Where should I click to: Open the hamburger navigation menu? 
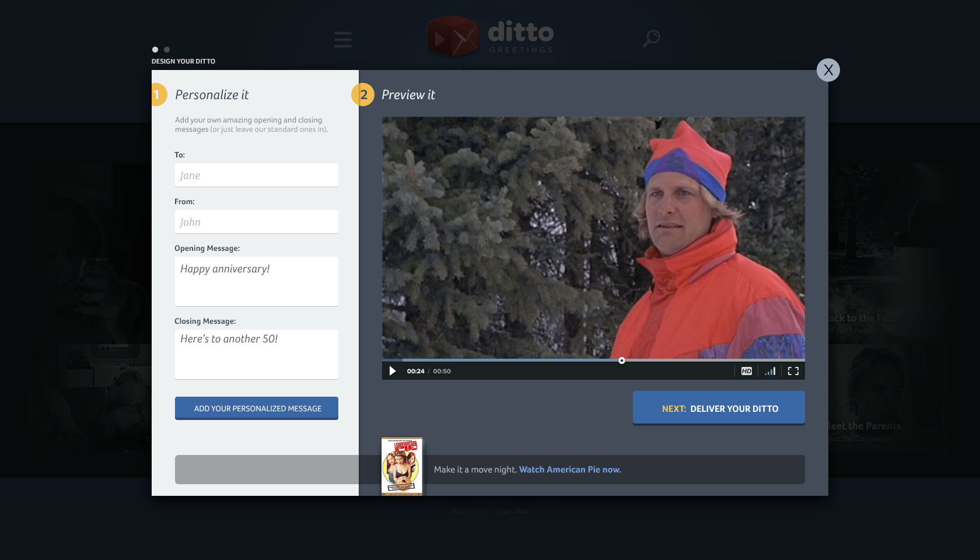click(x=343, y=40)
